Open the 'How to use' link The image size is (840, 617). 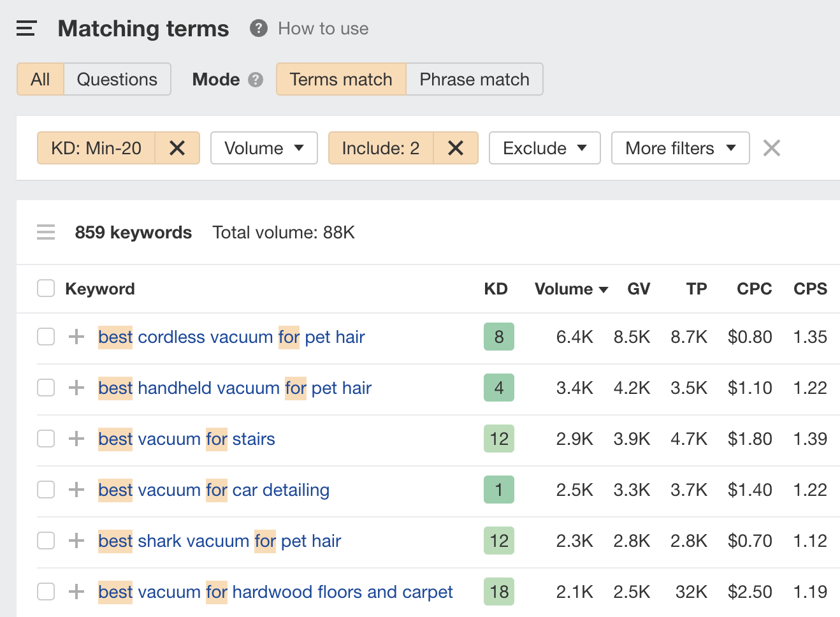[322, 28]
